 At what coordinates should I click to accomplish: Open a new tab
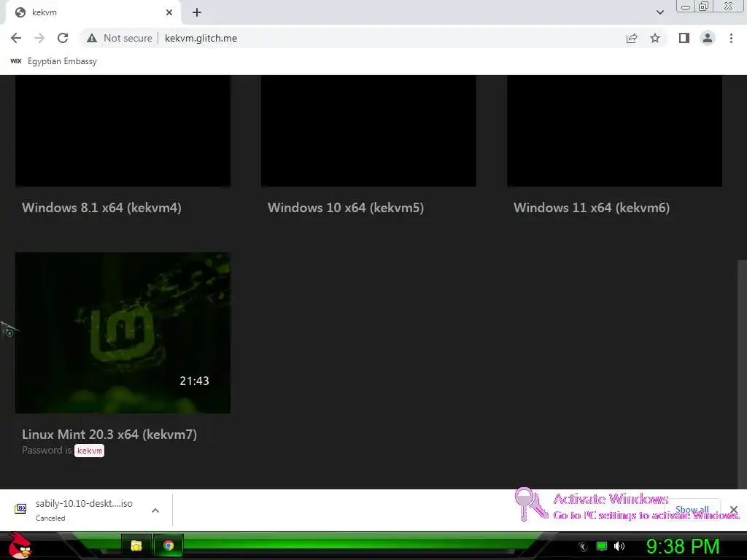(x=197, y=12)
